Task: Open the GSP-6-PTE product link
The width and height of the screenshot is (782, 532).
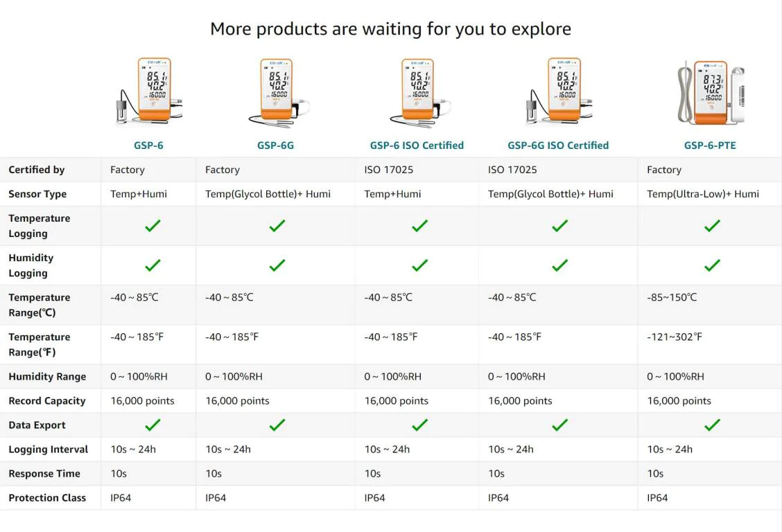Action: pos(710,145)
